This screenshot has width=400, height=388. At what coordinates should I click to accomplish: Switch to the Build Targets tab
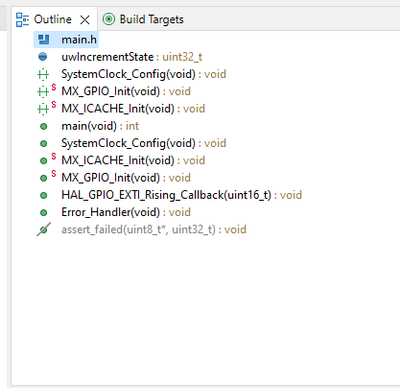(143, 19)
